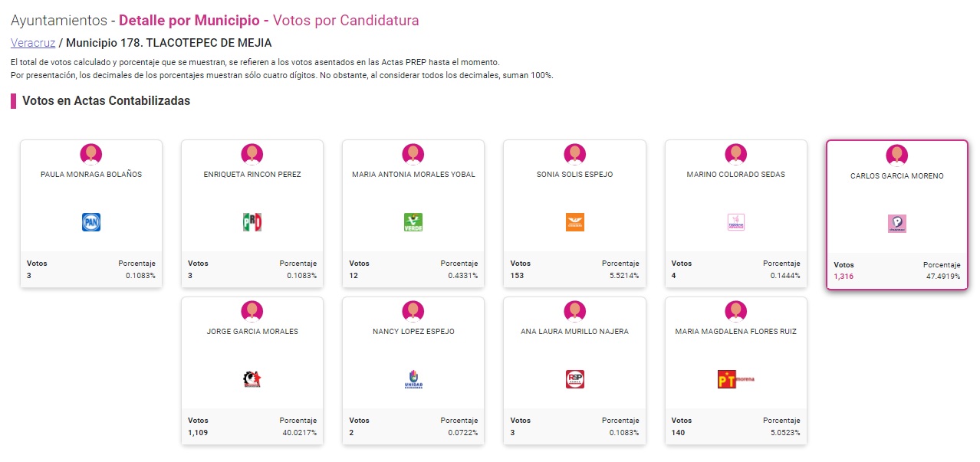Viewport: 980px width, 462px height.
Task: Click the PAN party logo icon
Action: coord(91,222)
